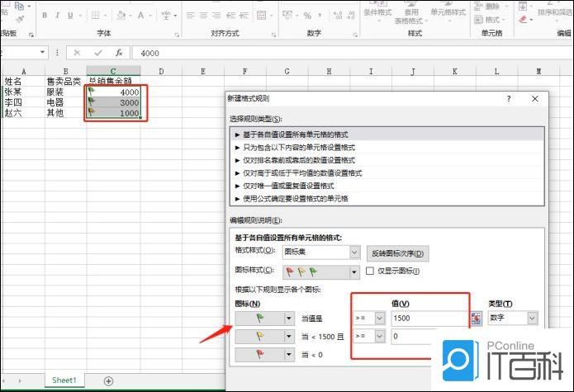
Task: Click the Copy icon in clipboard group
Action: pyautogui.click(x=19, y=6)
